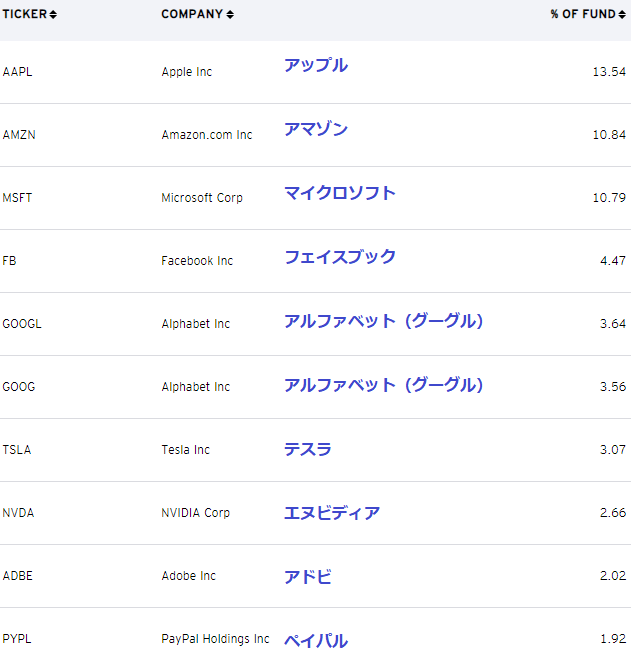
Task: Click the Microsoft Corp company name
Action: click(x=202, y=198)
